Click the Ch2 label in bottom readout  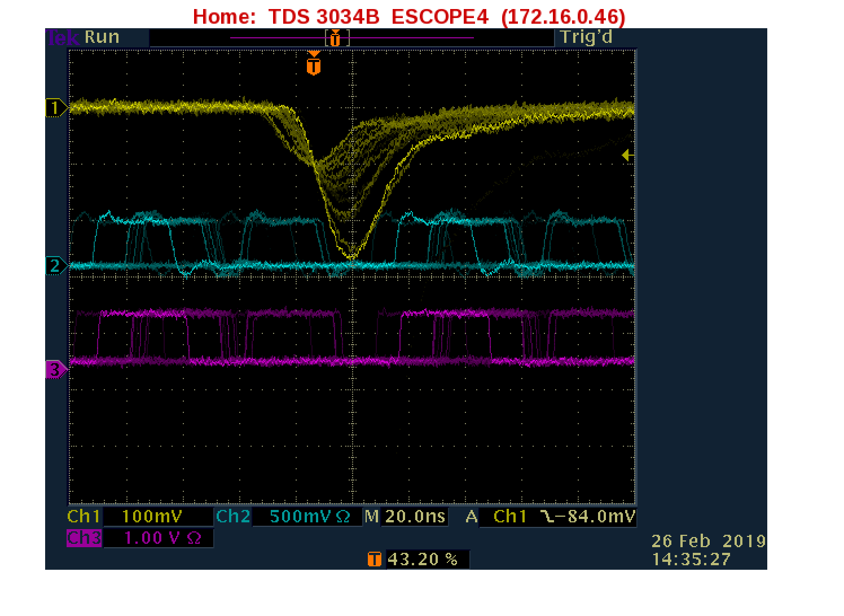(233, 516)
